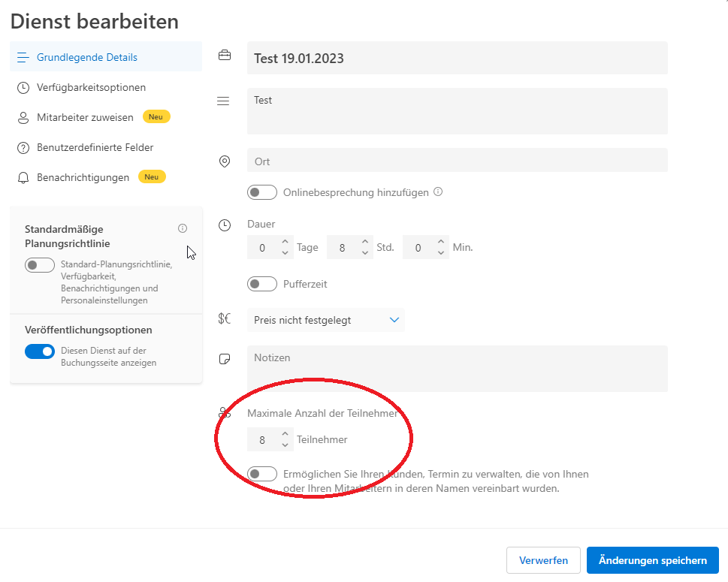
Task: Decrease the Min. duration value
Action: pyautogui.click(x=441, y=253)
